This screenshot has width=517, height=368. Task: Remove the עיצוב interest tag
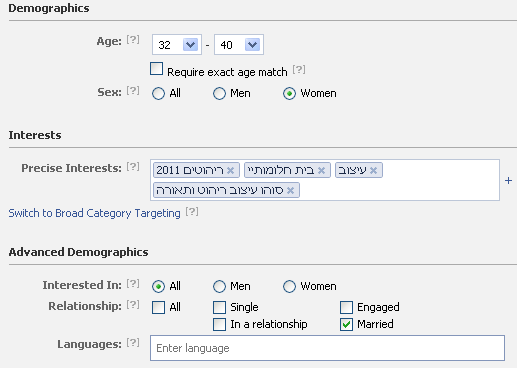[x=373, y=171]
